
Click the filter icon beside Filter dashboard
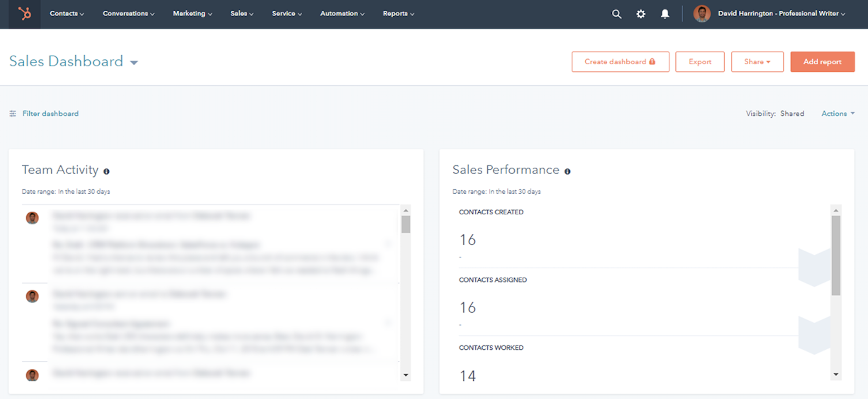click(x=13, y=114)
